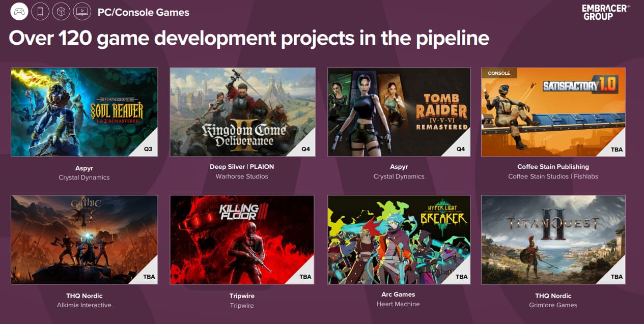Click the PC/Console Games section title

[144, 12]
